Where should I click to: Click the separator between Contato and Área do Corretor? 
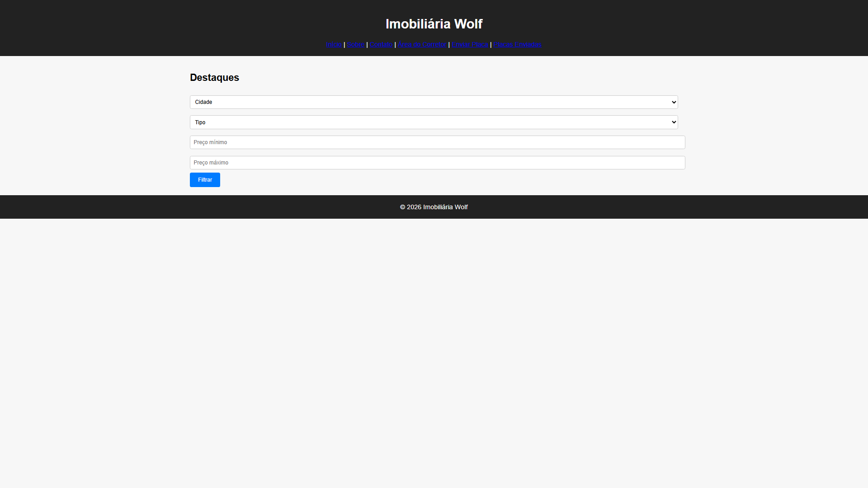pyautogui.click(x=395, y=45)
